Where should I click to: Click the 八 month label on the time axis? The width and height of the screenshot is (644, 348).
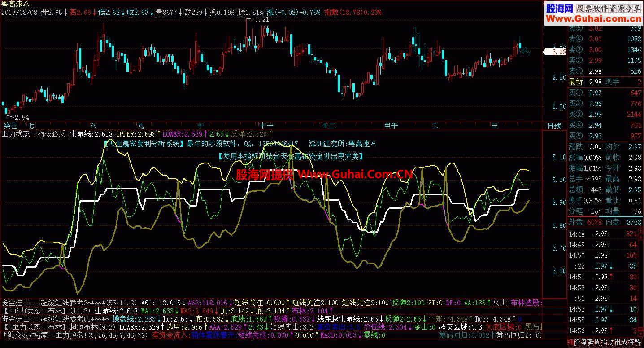[x=92, y=126]
